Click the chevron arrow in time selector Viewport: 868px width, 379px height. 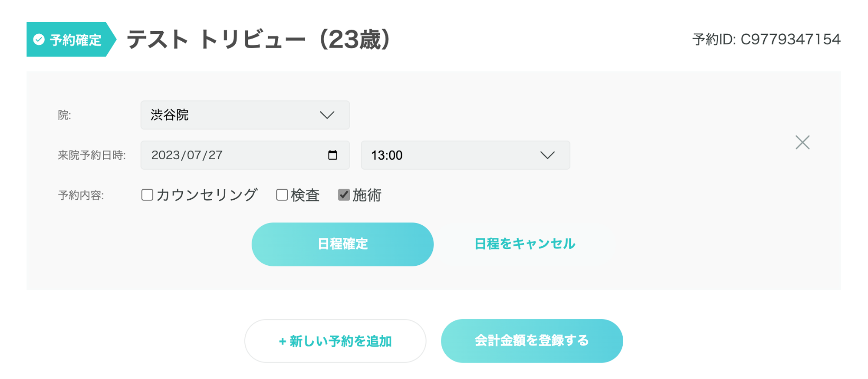coord(547,155)
